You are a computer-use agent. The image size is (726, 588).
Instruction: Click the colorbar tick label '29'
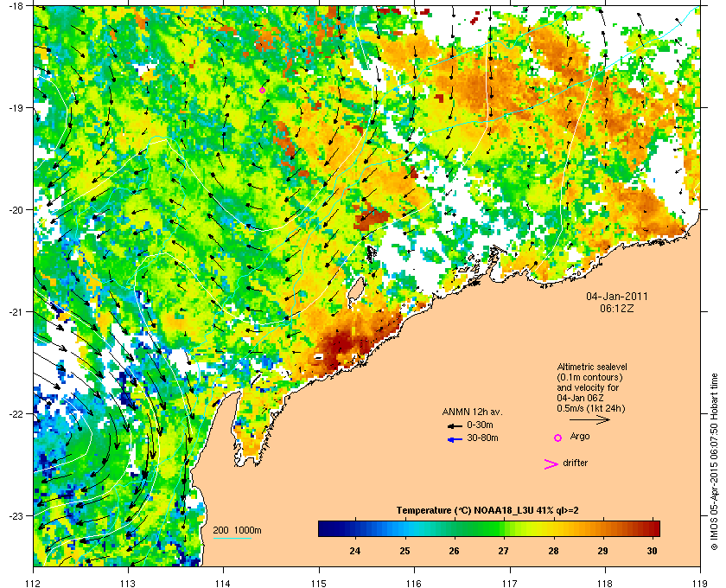(603, 551)
